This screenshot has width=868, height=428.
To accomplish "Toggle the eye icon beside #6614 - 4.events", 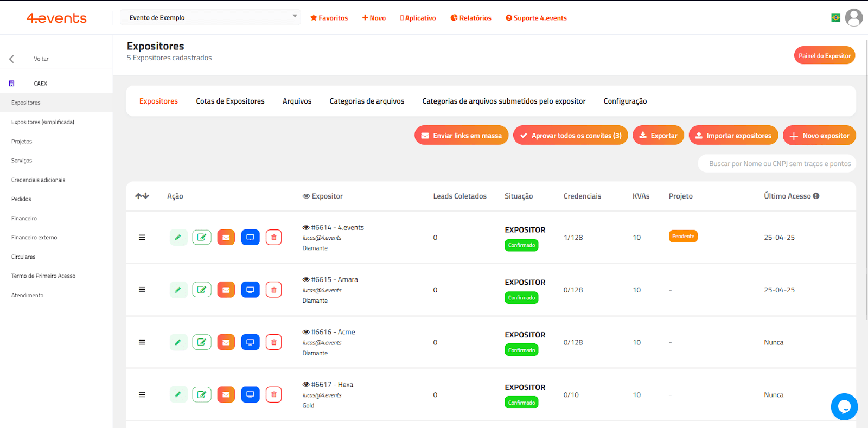I will (306, 228).
